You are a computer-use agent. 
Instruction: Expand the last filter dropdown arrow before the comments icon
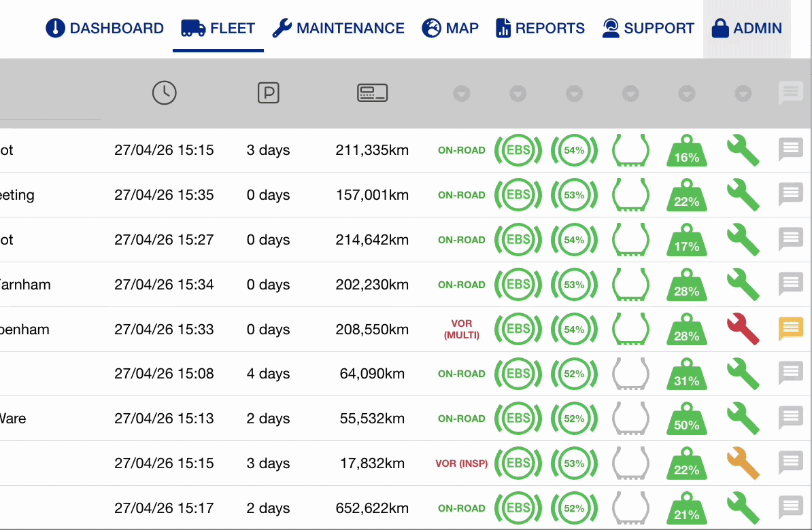coord(743,94)
